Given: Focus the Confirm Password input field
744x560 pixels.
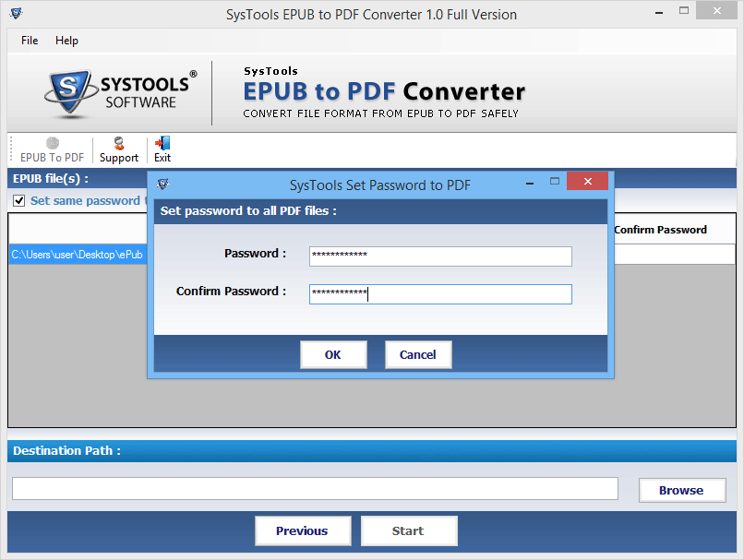Looking at the screenshot, I should click(440, 294).
